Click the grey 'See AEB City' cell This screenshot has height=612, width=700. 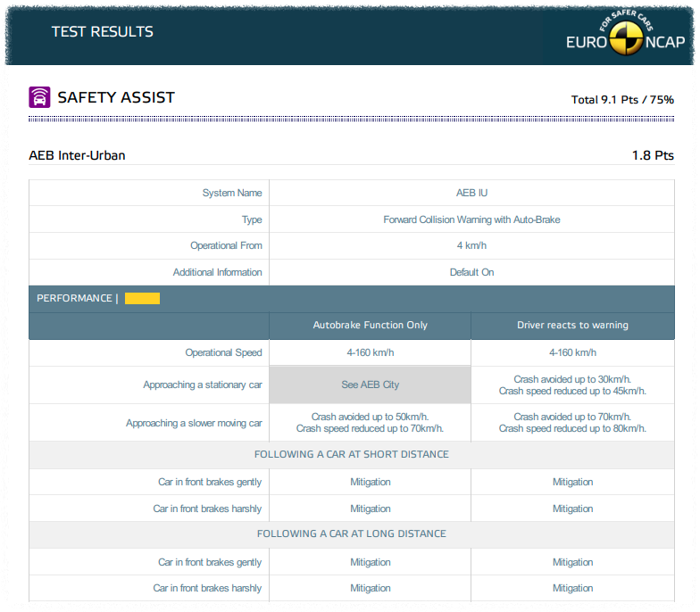pos(370,385)
